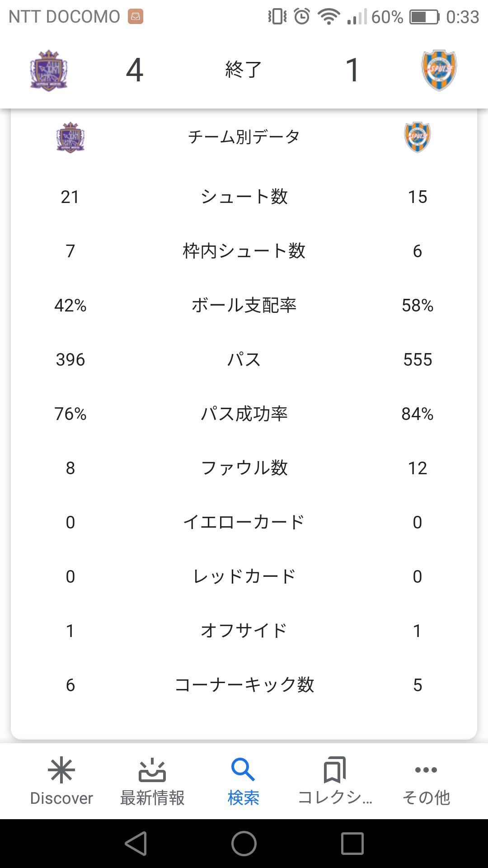The width and height of the screenshot is (488, 868).
Task: Tap the notification icon next to NTT DOCOMO
Action: (x=136, y=17)
